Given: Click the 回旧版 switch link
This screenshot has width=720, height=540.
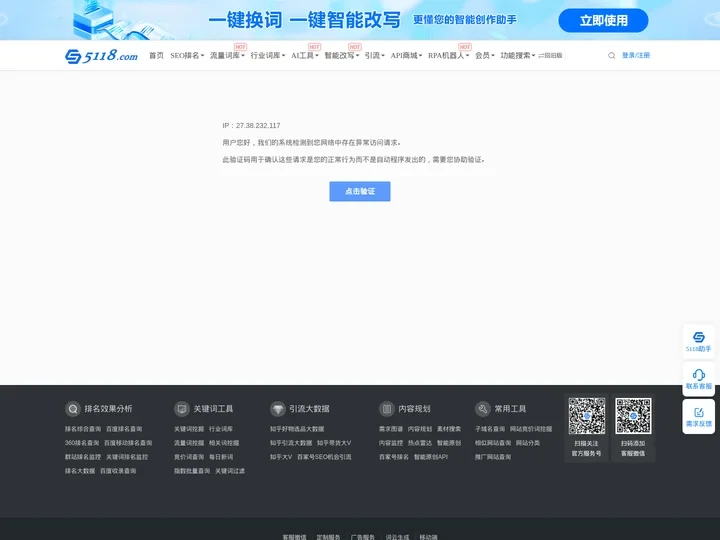Looking at the screenshot, I should coord(550,56).
